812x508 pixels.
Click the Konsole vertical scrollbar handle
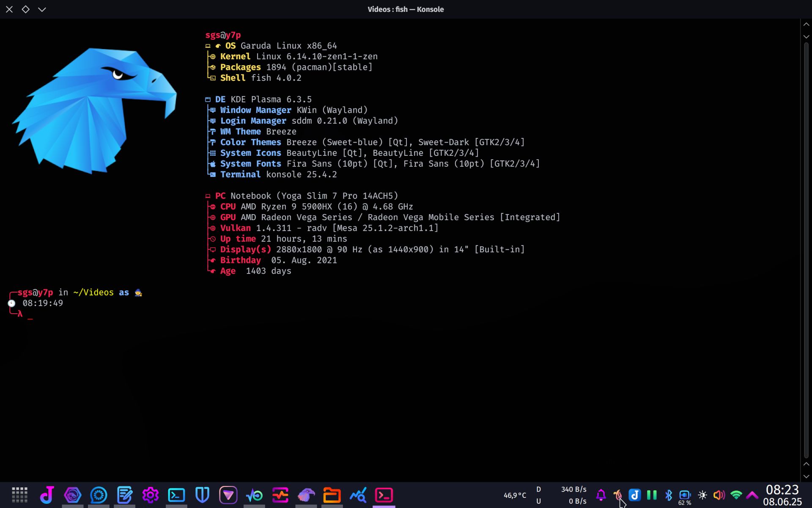tap(806, 250)
